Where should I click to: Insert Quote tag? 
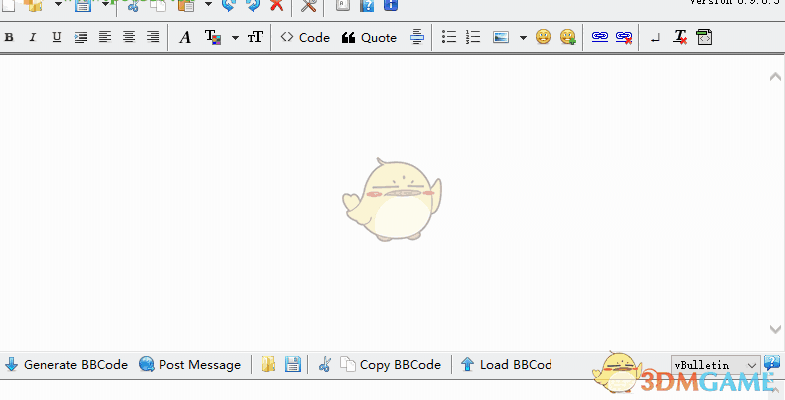369,38
